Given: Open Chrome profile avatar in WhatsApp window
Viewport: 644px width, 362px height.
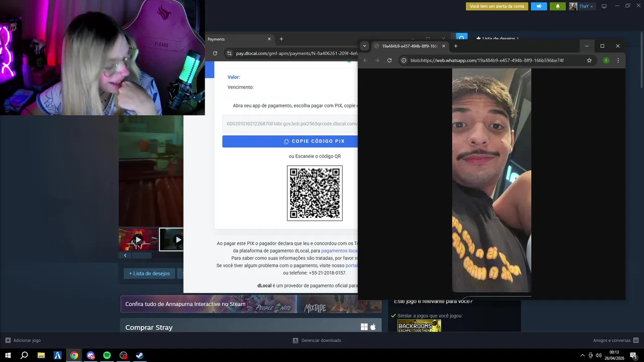Looking at the screenshot, I should point(606,60).
